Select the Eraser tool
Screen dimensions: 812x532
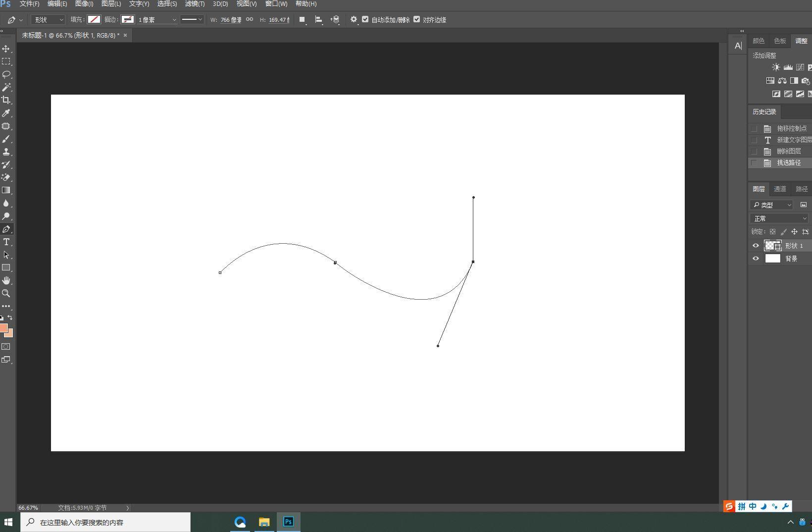6,177
